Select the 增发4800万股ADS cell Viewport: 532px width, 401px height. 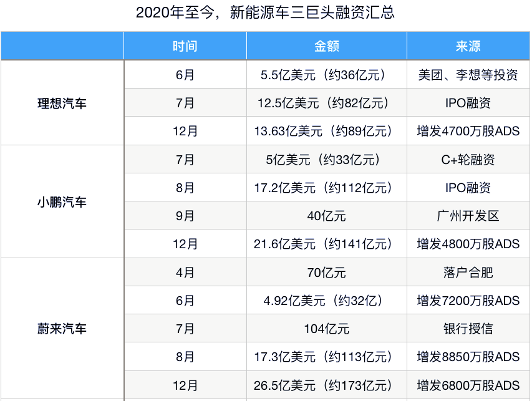[468, 244]
